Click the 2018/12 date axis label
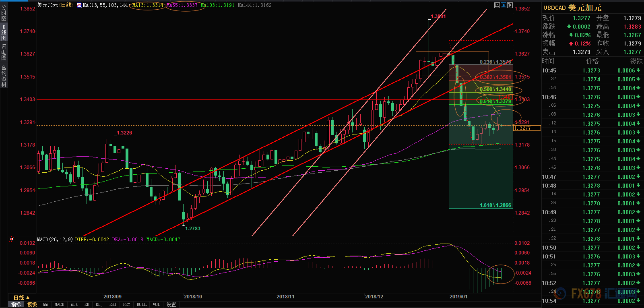 (x=374, y=297)
